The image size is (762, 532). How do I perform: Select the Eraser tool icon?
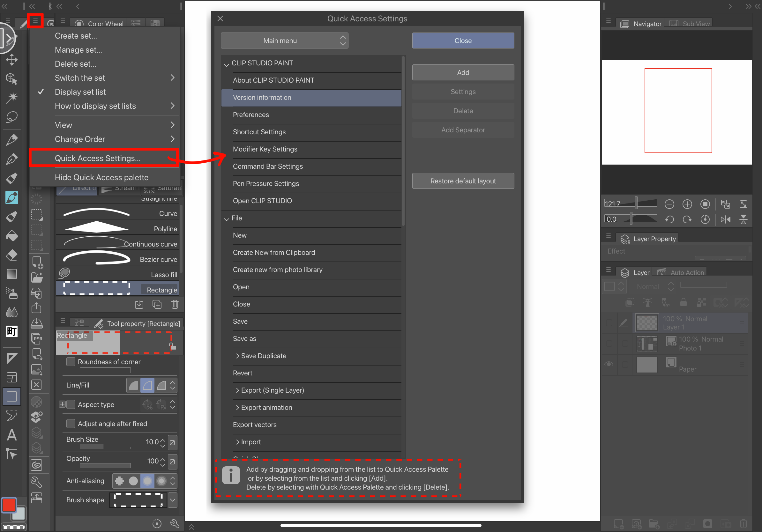(x=11, y=255)
